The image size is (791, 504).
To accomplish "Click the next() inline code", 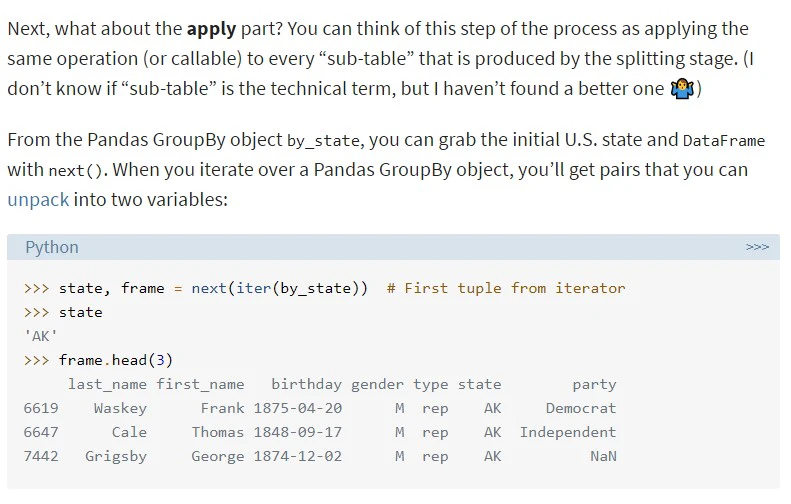I will pyautogui.click(x=75, y=171).
